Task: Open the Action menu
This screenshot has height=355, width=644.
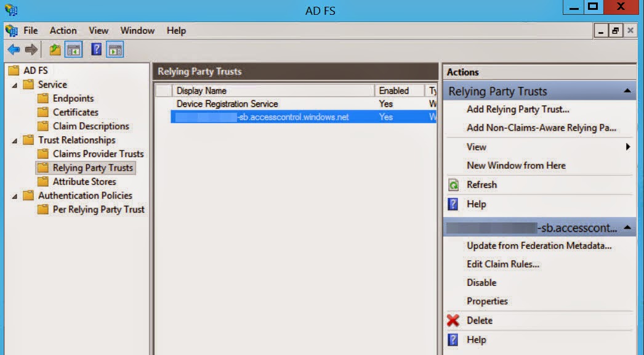Action: point(63,31)
